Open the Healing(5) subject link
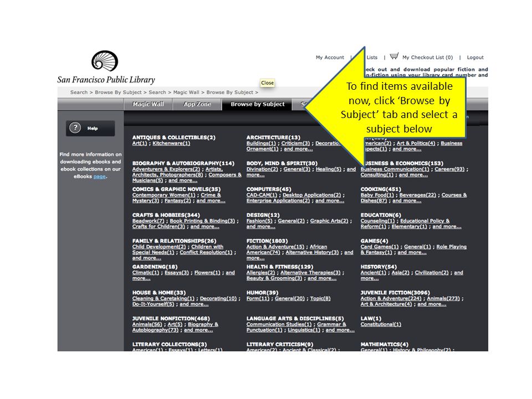532x399 pixels. (x=329, y=169)
